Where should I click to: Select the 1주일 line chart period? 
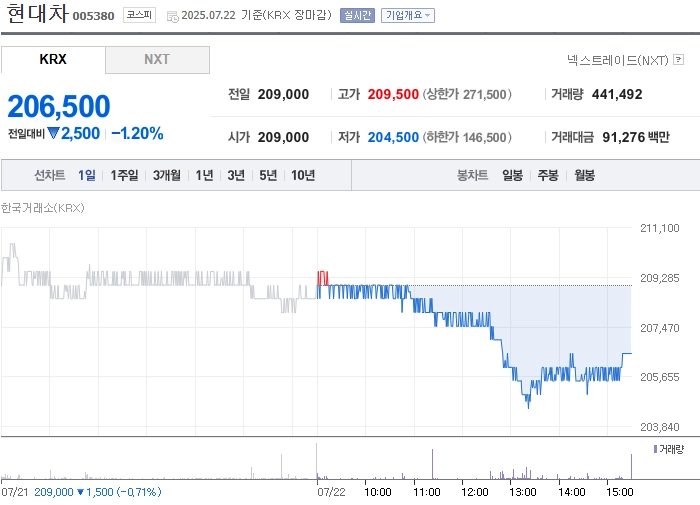(124, 175)
